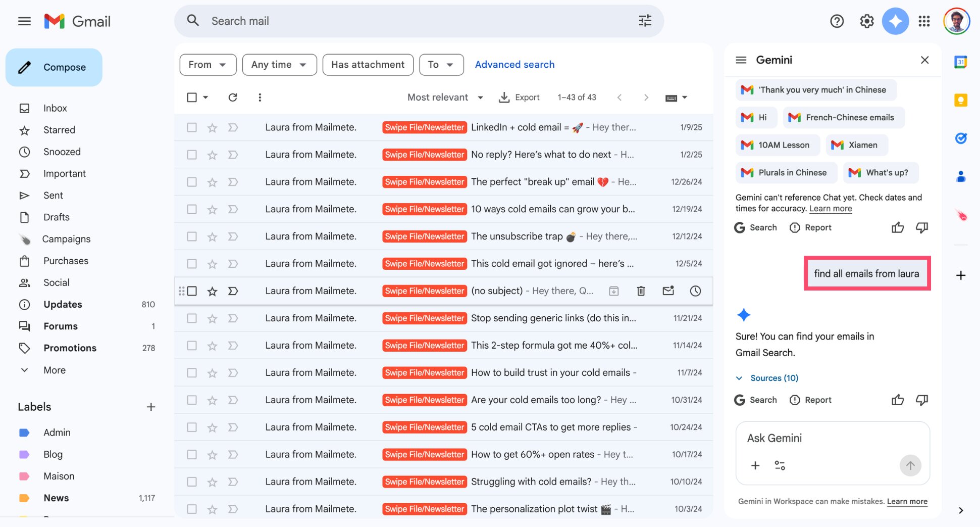Open the From filter dropdown
Viewport: 980px width, 527px height.
click(208, 64)
